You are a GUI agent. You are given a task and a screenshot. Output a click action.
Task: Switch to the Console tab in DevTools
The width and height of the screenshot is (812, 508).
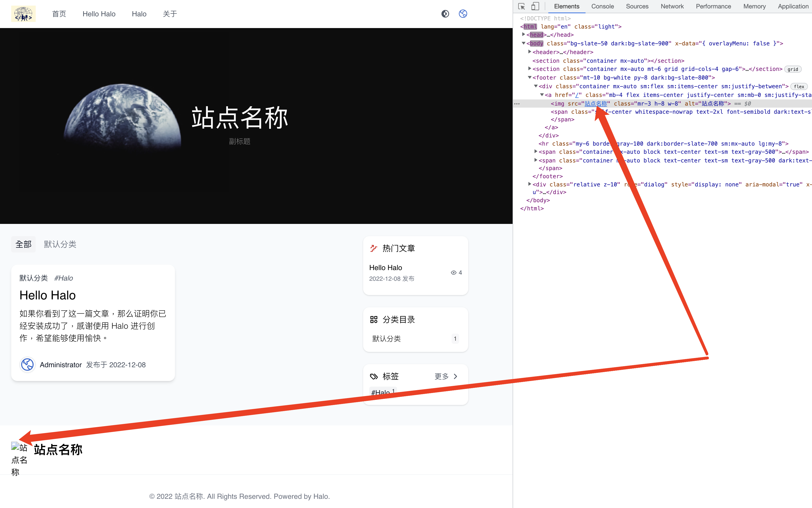tap(602, 6)
